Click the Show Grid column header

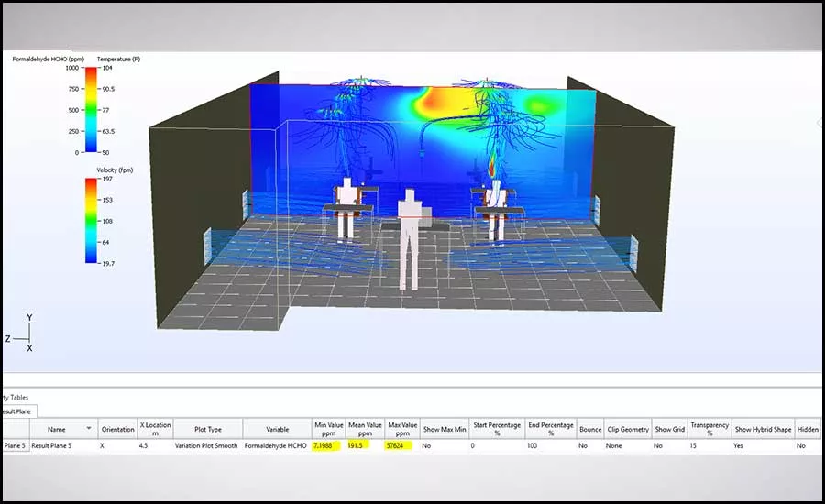coord(670,429)
